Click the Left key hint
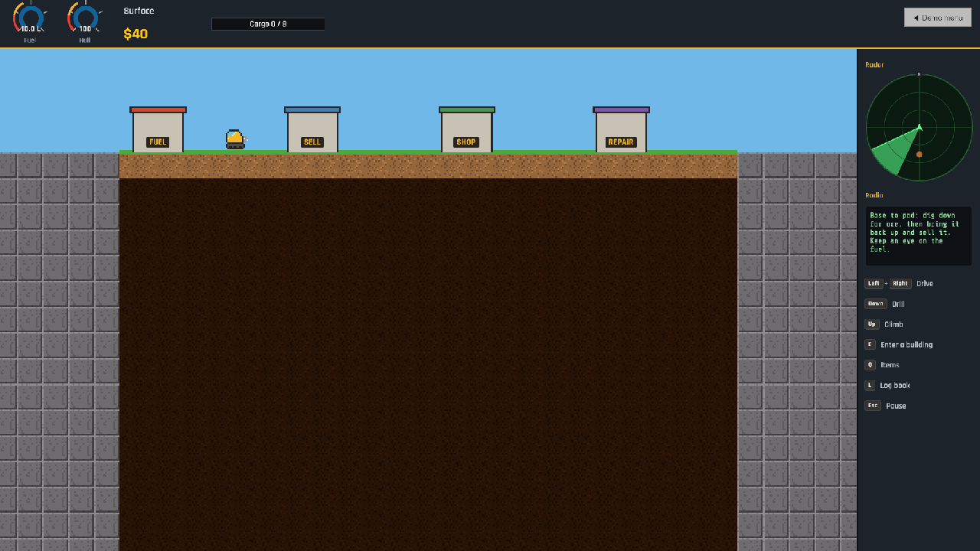Viewport: 980px width, 551px height. click(874, 283)
